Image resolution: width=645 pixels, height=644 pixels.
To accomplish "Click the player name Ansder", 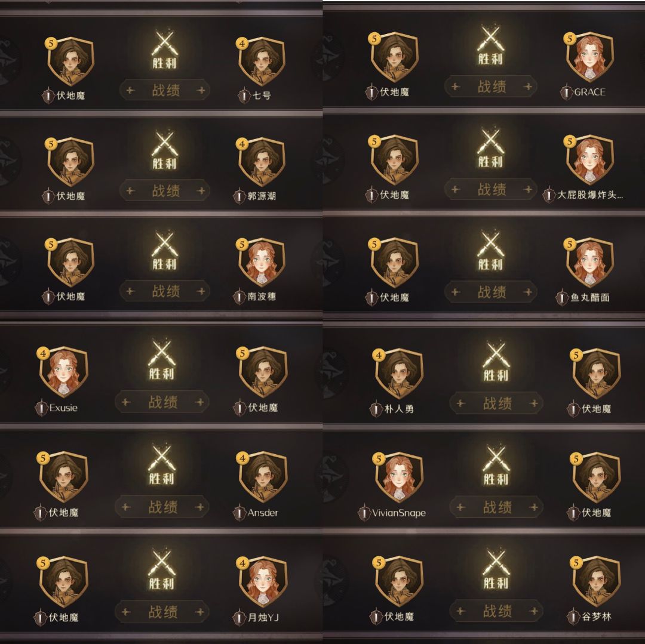I will (x=263, y=513).
